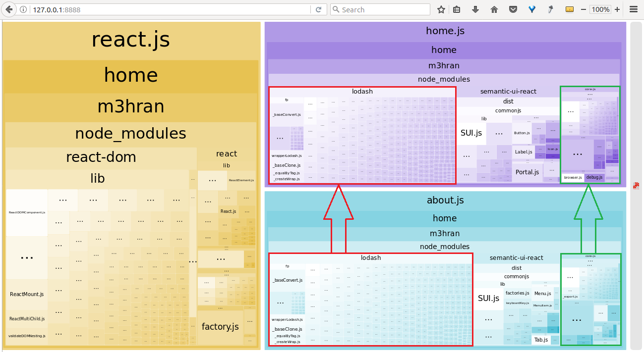Select ReactMultiChild.js cell
Image resolution: width=644 pixels, height=352 pixels.
click(27, 319)
